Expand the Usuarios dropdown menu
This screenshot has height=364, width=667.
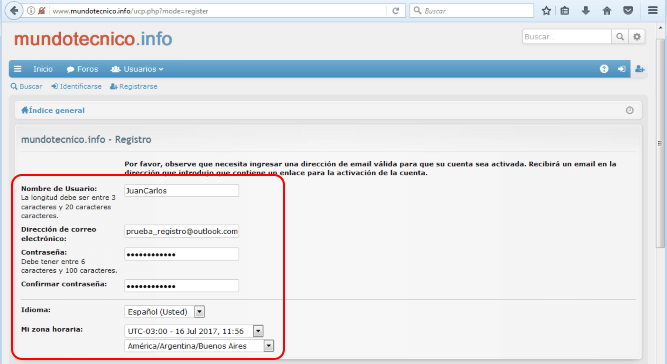(x=137, y=69)
